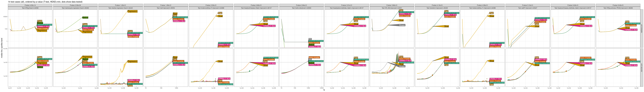Click gray 'PR' label in fwrite kilobytes panel
Image resolution: width=644 pixels, height=92 pixels.
point(310,39)
